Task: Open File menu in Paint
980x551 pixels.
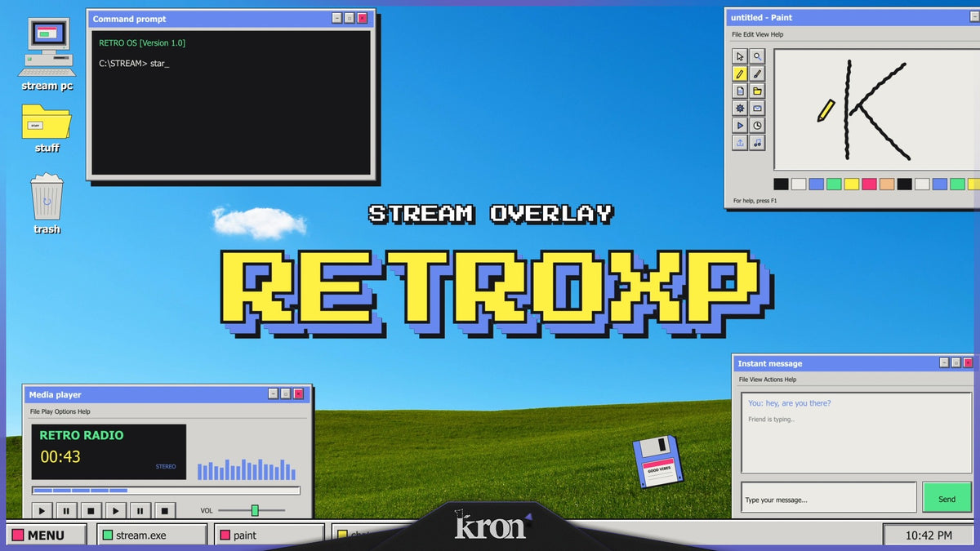Action: coord(737,34)
